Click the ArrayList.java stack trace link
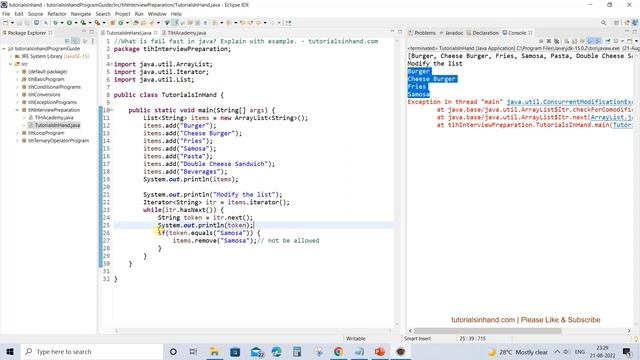The width and height of the screenshot is (640, 360). coord(612,118)
